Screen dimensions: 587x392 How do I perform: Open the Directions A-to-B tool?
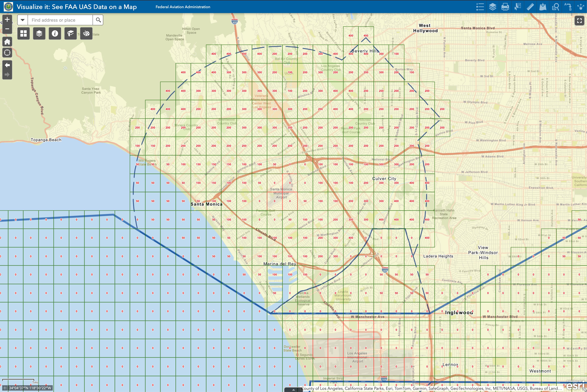pos(568,7)
